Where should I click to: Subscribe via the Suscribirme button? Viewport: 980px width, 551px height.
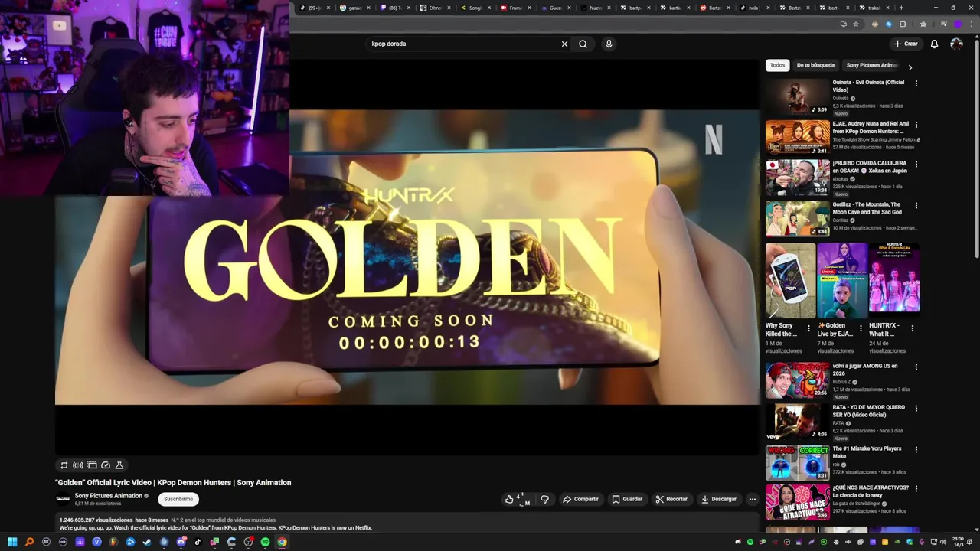178,499
